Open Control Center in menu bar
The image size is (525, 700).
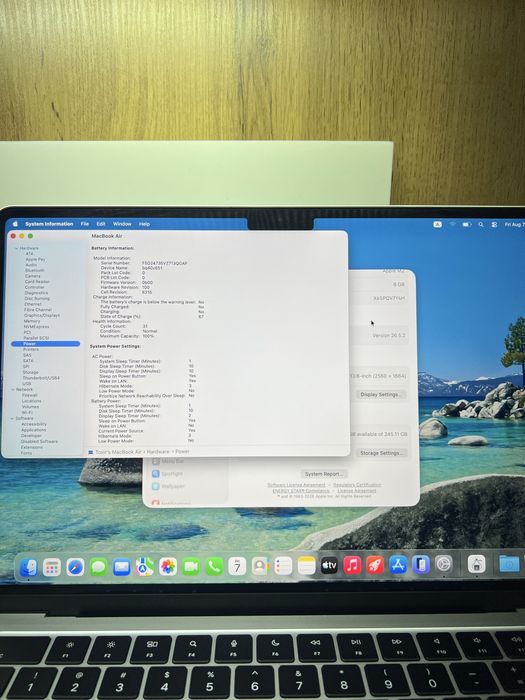494,225
